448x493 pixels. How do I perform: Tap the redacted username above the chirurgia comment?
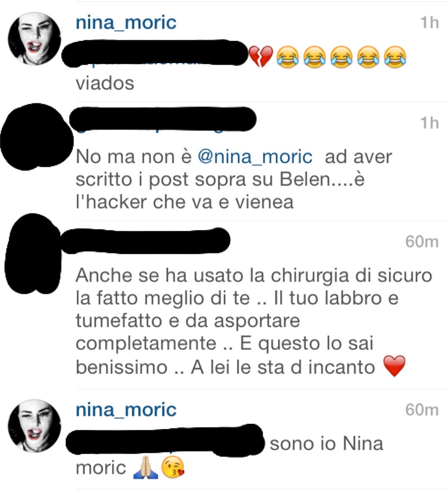(x=146, y=241)
